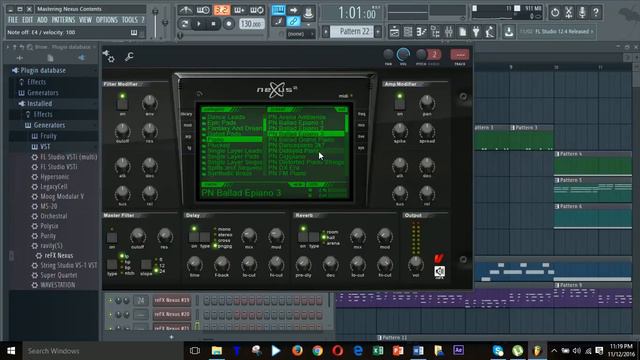This screenshot has width=640, height=360.
Task: Open the playlist view icon
Action: pos(394,31)
